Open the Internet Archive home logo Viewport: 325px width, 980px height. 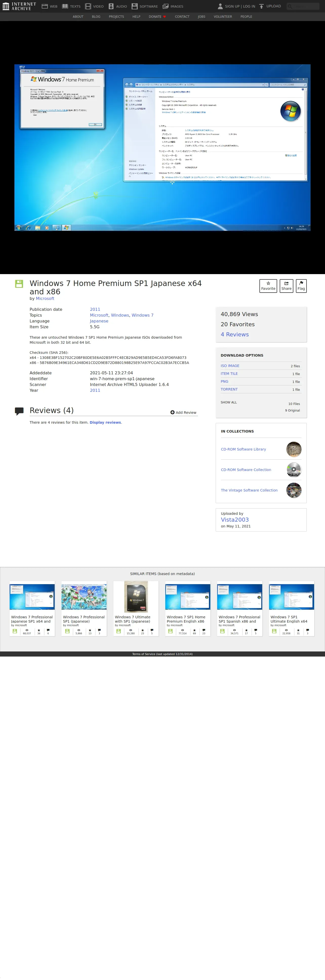[x=19, y=6]
